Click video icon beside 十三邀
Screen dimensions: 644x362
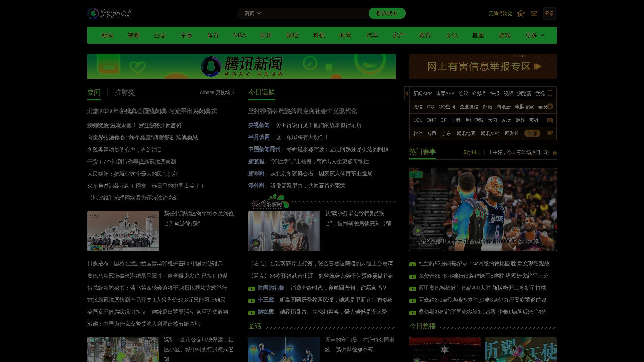pyautogui.click(x=252, y=300)
